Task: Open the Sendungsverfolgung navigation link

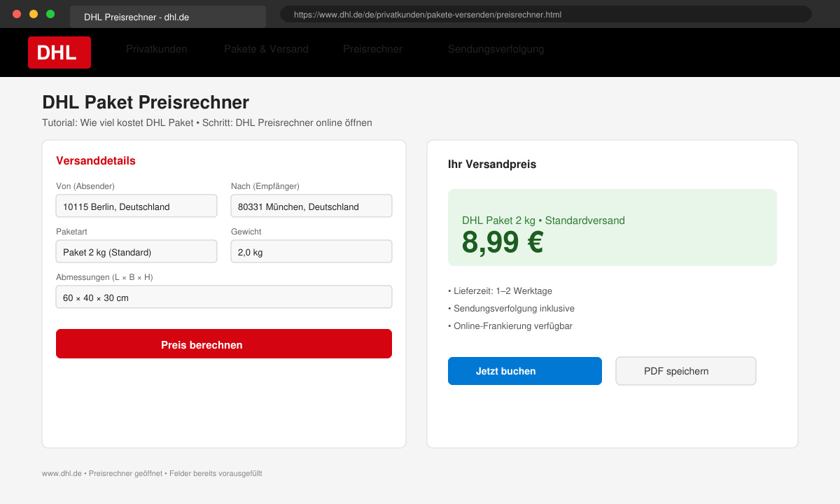Action: click(x=496, y=49)
